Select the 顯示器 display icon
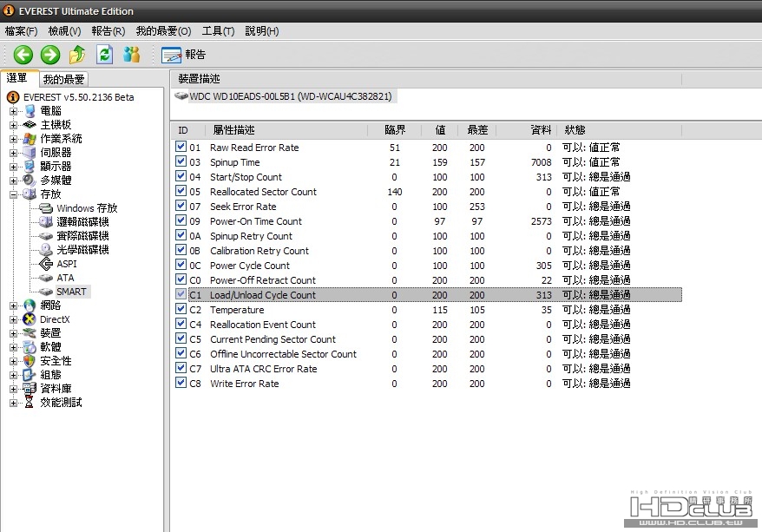The image size is (762, 532). 30,167
